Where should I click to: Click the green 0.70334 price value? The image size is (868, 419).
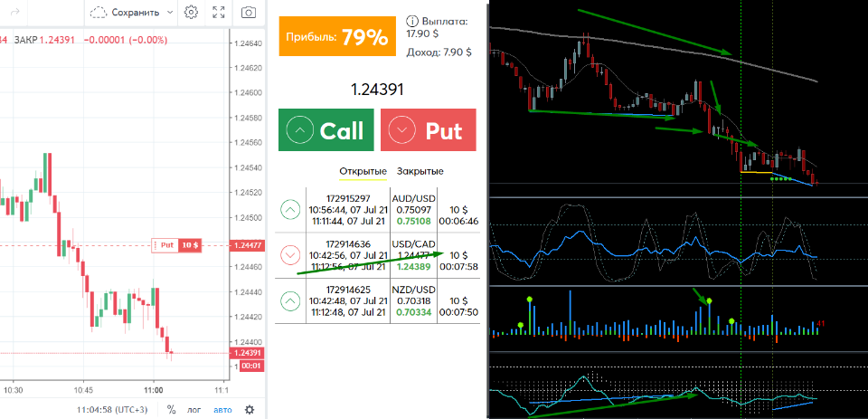[413, 312]
